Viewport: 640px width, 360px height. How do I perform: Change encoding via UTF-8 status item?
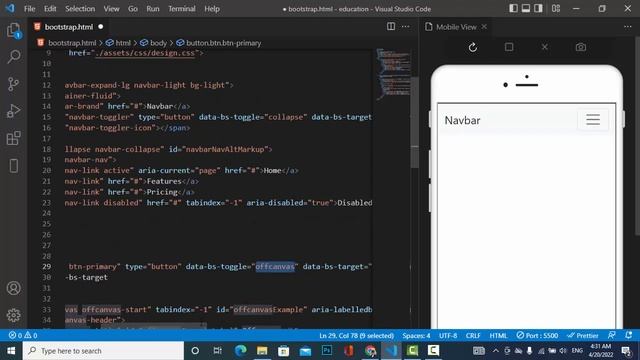pos(448,336)
